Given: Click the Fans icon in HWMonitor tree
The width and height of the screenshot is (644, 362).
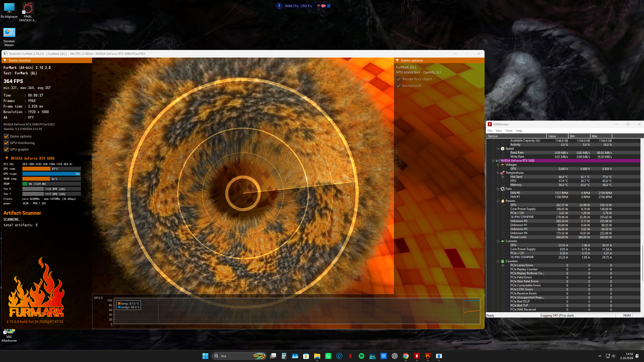Looking at the screenshot, I should 503,189.
